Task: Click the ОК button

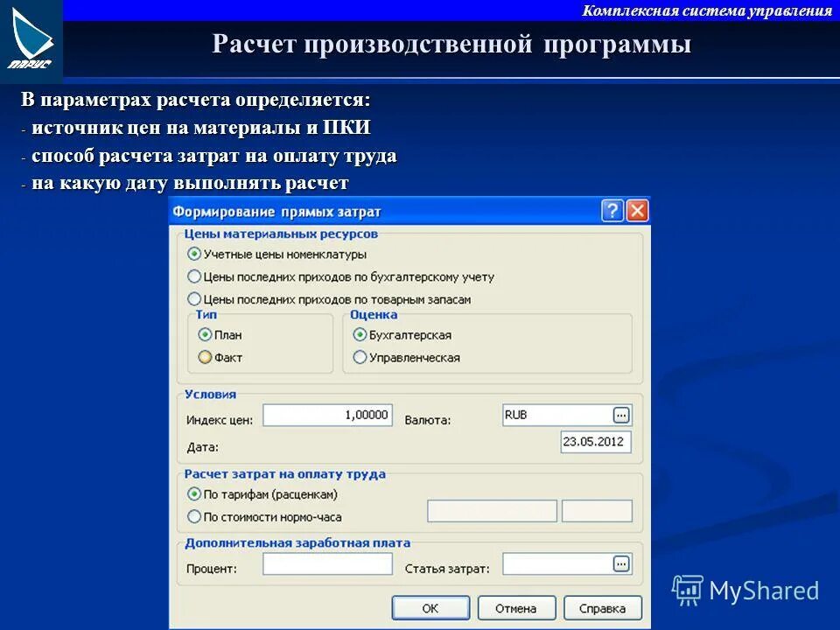Action: (x=432, y=607)
